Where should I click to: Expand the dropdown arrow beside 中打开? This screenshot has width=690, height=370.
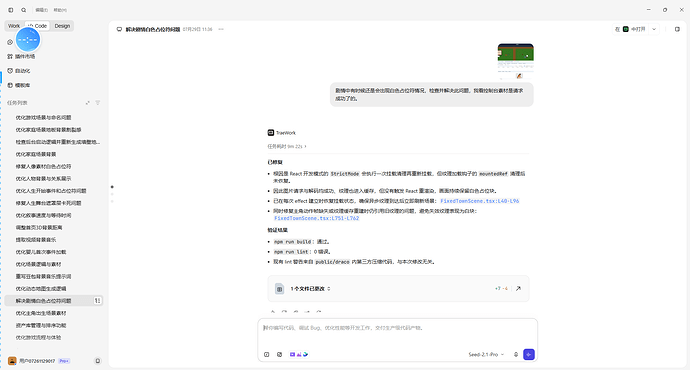click(x=654, y=29)
